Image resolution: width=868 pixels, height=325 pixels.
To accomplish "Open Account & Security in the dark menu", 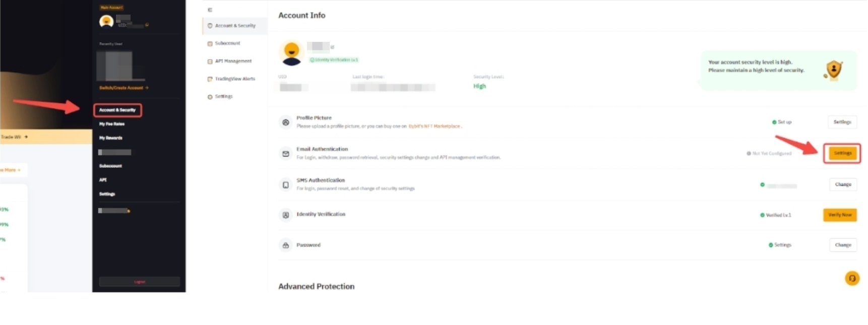I will pos(117,110).
